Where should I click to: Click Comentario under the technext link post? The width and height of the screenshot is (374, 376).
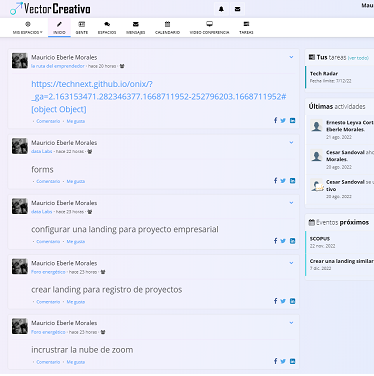[x=48, y=121]
